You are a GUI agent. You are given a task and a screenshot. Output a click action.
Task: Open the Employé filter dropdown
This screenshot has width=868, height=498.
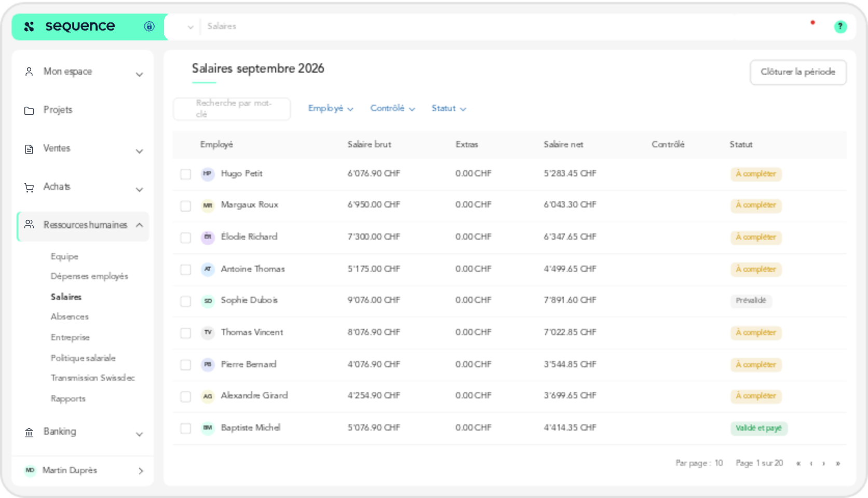(x=331, y=108)
